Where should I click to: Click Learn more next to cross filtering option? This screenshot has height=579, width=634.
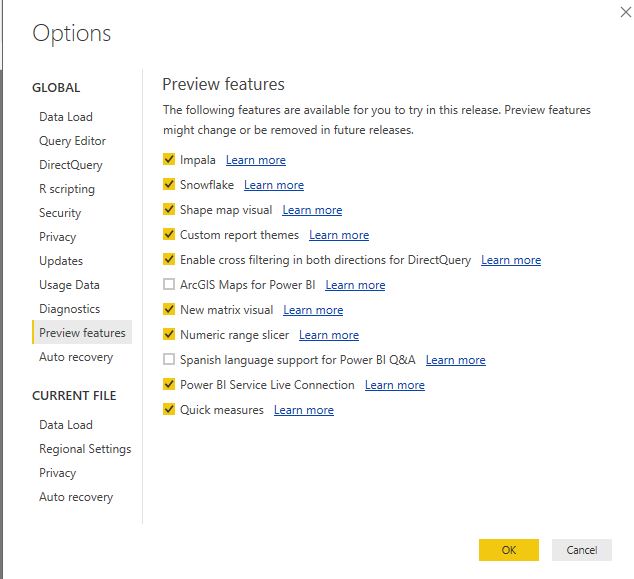point(510,260)
